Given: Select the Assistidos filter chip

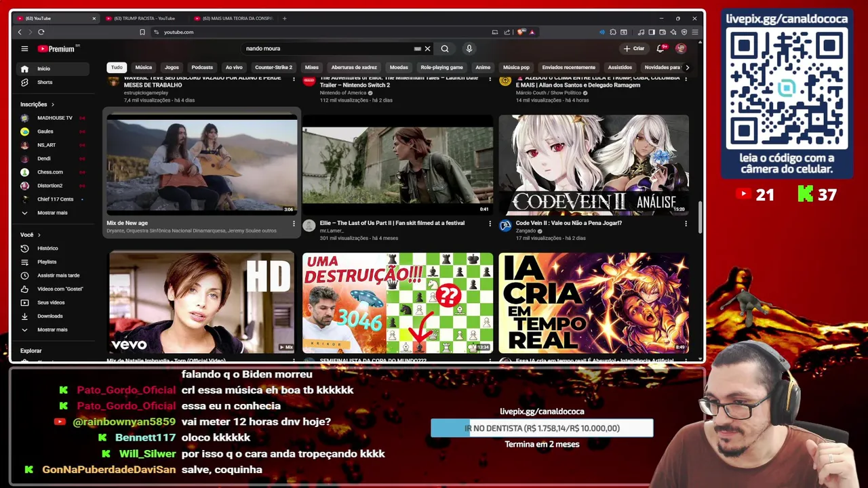Looking at the screenshot, I should [x=620, y=67].
